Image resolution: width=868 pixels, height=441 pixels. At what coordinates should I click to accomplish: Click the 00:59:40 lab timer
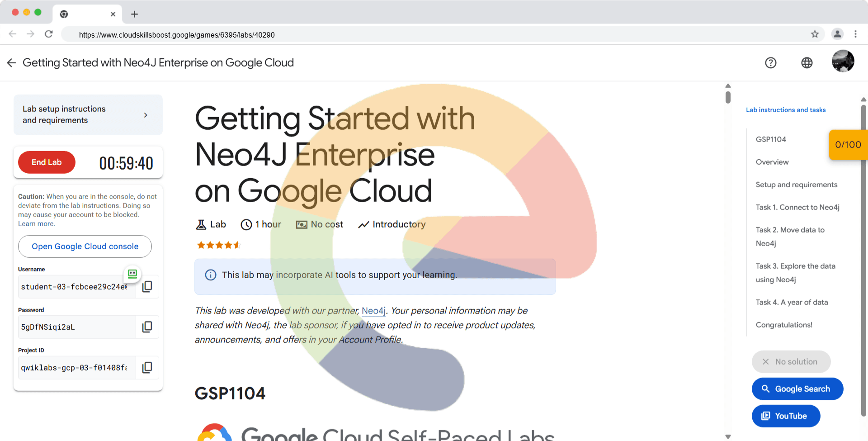[x=126, y=163]
